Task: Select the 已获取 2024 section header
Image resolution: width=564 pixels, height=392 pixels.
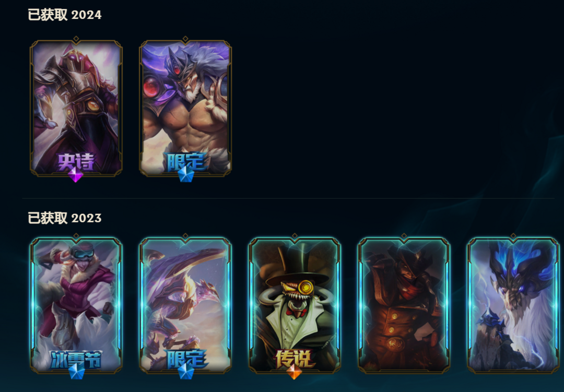Action: click(65, 15)
